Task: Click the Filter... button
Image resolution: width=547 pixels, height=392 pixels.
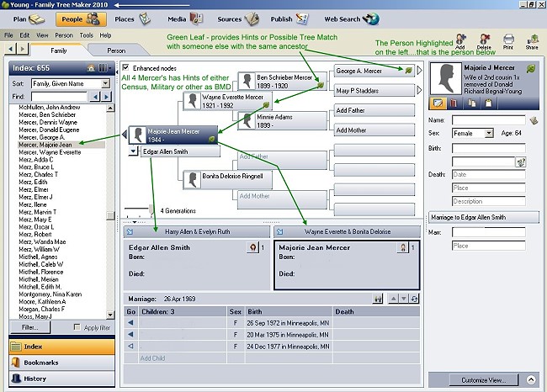Action: (x=30, y=327)
